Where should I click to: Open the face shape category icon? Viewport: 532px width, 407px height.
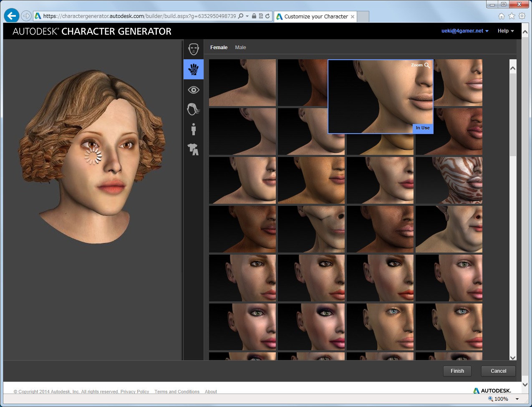pos(193,49)
